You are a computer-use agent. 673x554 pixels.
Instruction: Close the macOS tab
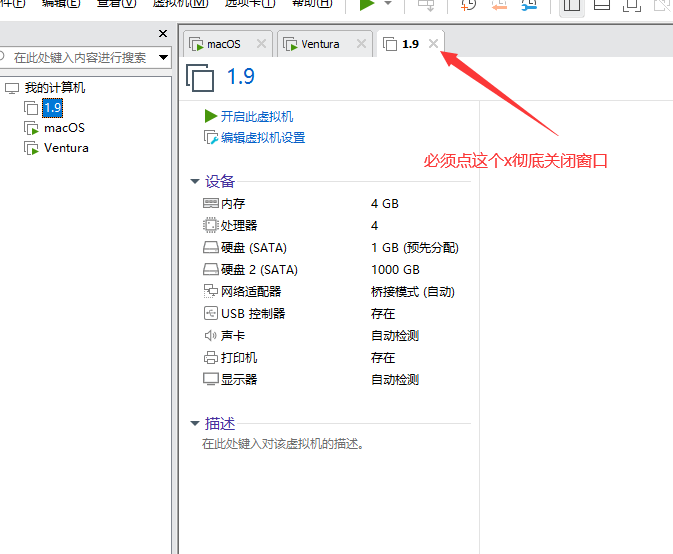tap(261, 43)
